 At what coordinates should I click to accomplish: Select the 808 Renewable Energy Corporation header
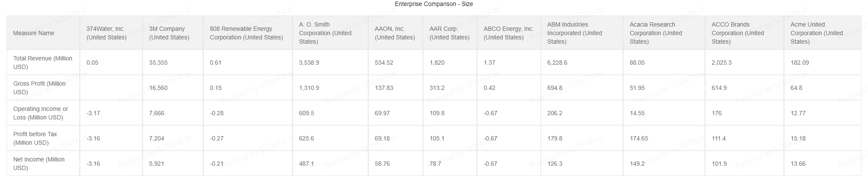pyautogui.click(x=246, y=33)
